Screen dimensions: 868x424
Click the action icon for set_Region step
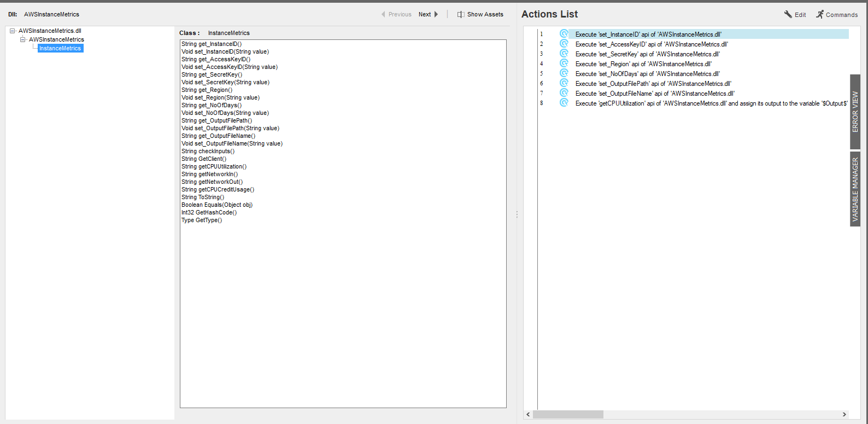tap(564, 63)
